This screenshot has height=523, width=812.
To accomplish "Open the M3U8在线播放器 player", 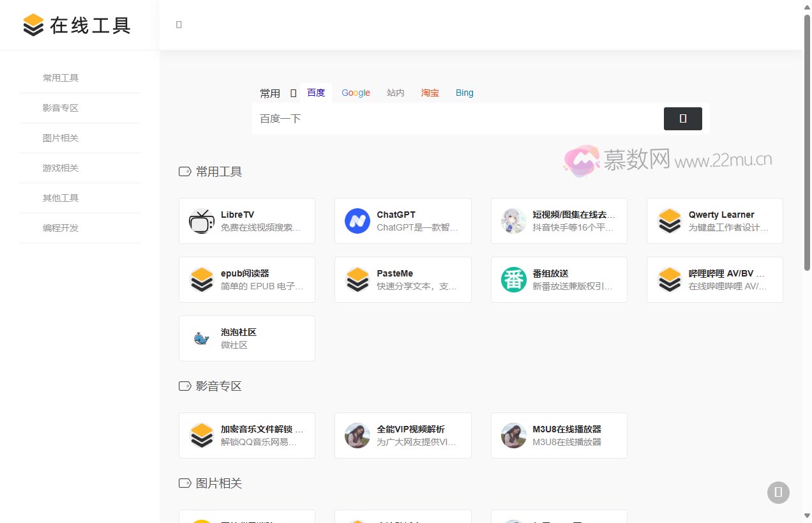I will (x=559, y=435).
